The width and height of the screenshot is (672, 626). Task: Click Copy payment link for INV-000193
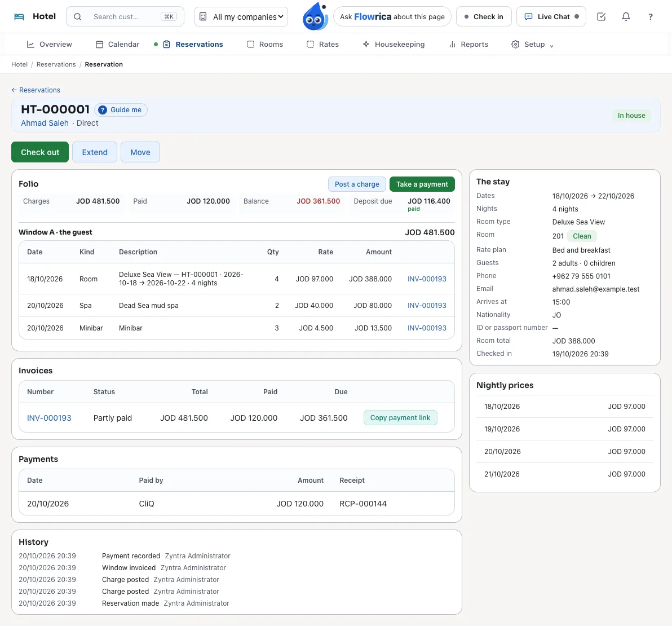(x=400, y=418)
